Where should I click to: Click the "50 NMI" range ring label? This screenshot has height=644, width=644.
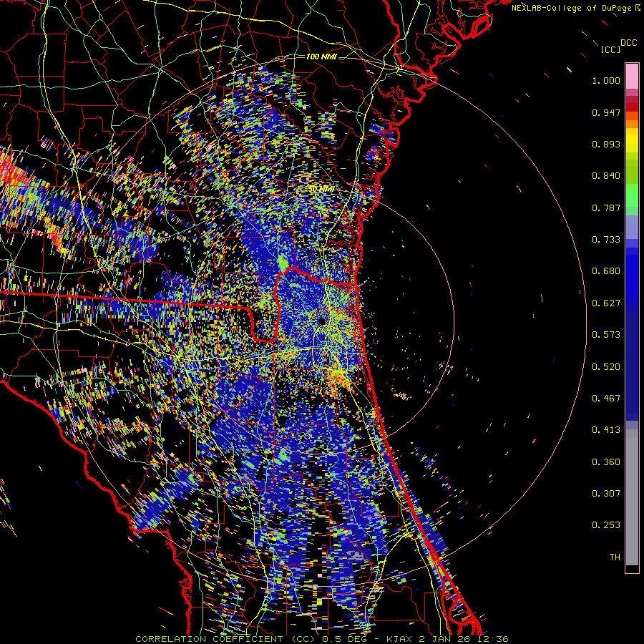(321, 189)
